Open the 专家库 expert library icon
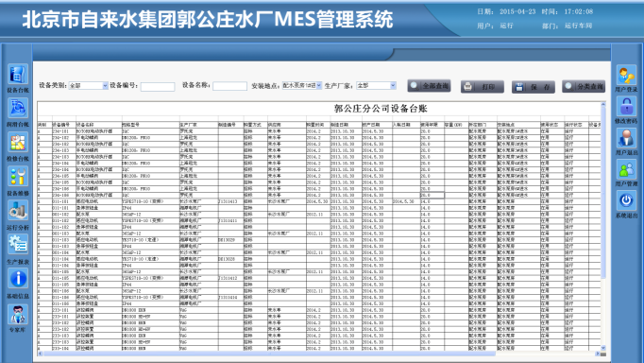 tap(18, 315)
